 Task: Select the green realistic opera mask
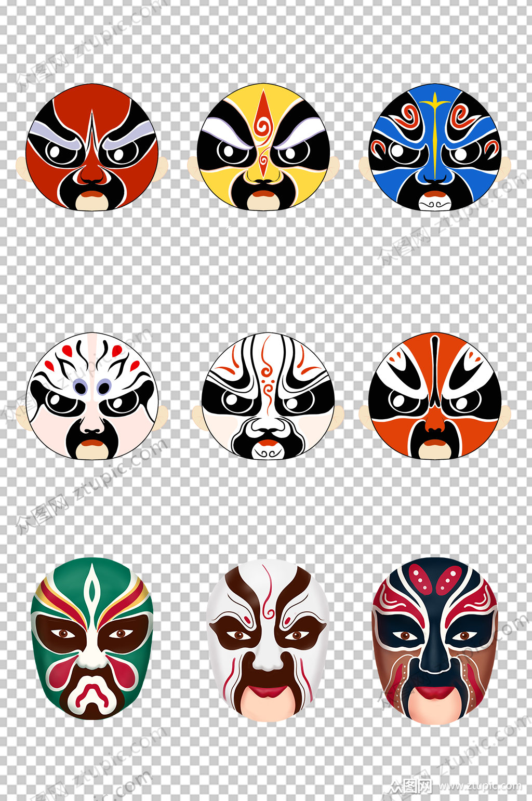point(92,639)
